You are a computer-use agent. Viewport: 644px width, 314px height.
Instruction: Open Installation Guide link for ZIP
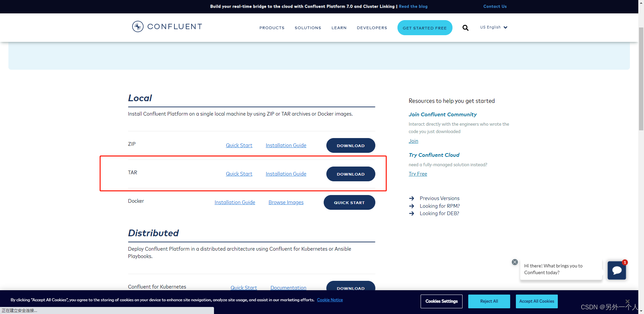click(x=286, y=145)
